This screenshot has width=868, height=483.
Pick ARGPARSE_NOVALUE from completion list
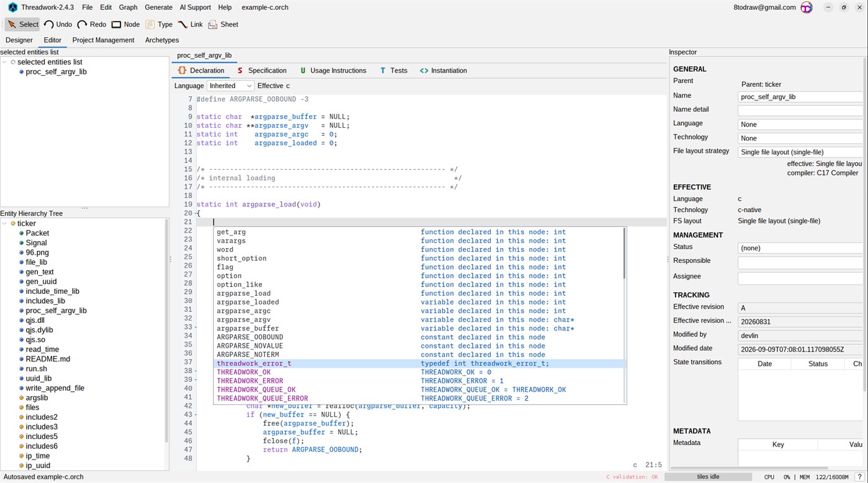click(x=419, y=346)
